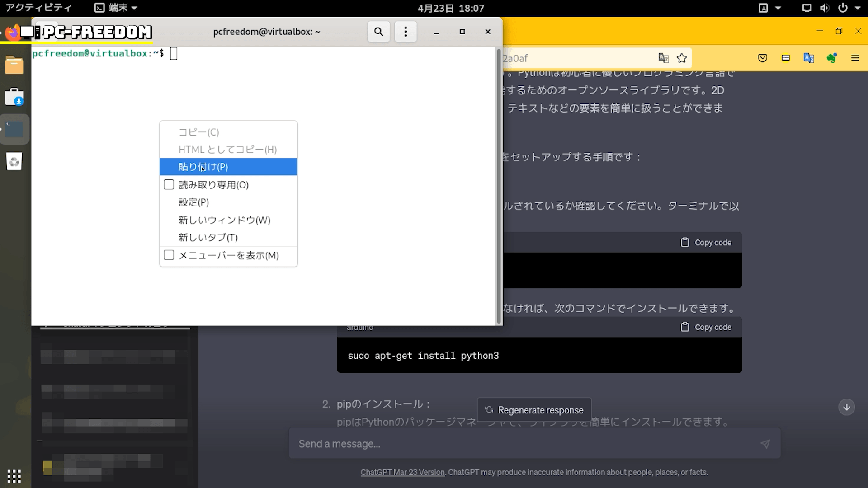Click the Send a message input field
The height and width of the screenshot is (488, 868).
point(524,444)
